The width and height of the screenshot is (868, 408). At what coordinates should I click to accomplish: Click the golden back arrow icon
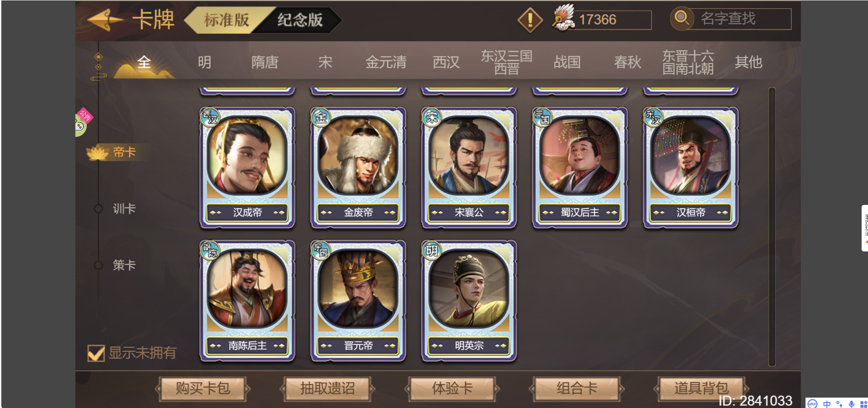105,20
